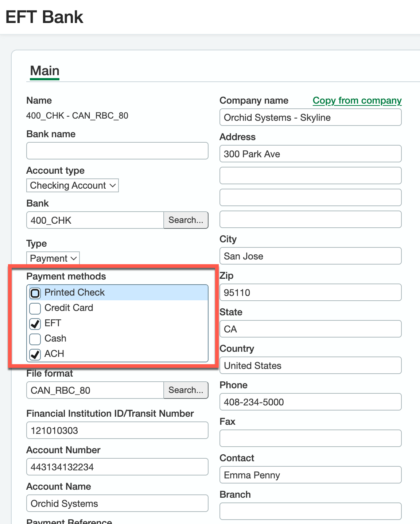
Task: Select the Contact field Emma Penny
Action: 310,475
